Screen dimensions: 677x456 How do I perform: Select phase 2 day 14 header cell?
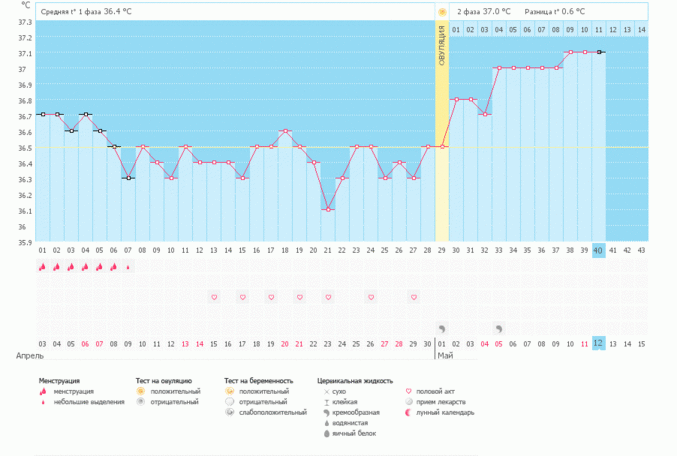pyautogui.click(x=641, y=30)
